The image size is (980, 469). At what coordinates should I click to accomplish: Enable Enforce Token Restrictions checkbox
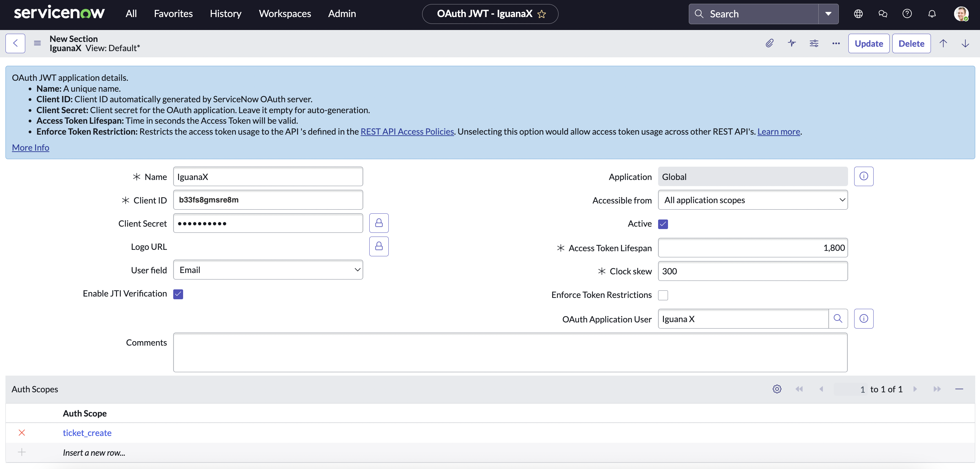click(x=663, y=295)
